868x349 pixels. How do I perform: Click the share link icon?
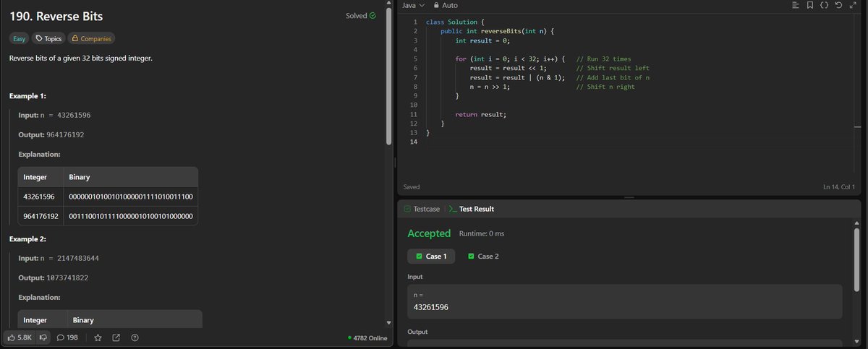[116, 337]
